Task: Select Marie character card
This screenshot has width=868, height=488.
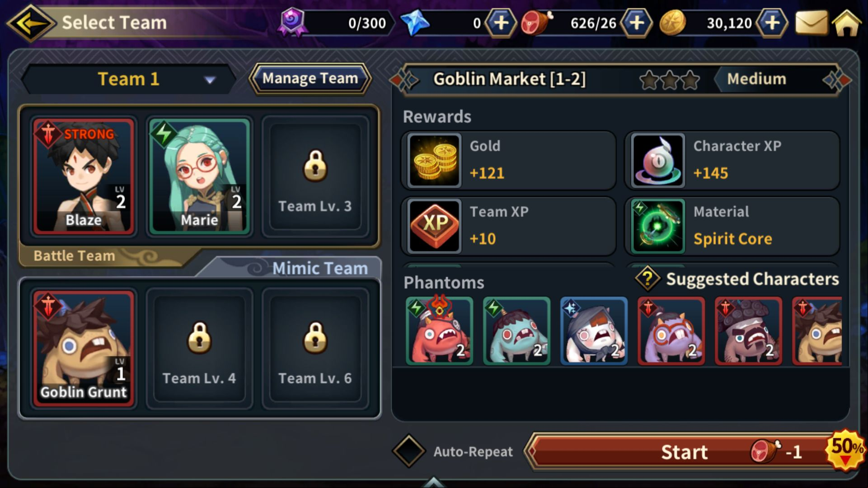Action: pos(199,176)
